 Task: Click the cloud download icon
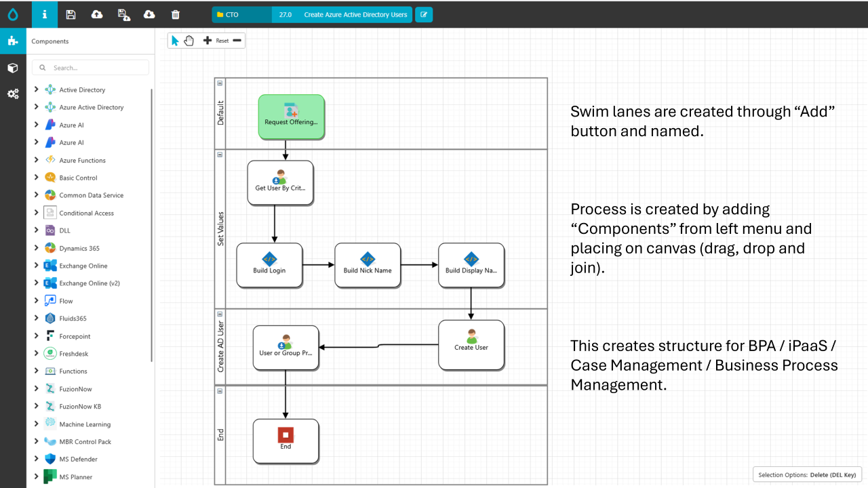[149, 14]
